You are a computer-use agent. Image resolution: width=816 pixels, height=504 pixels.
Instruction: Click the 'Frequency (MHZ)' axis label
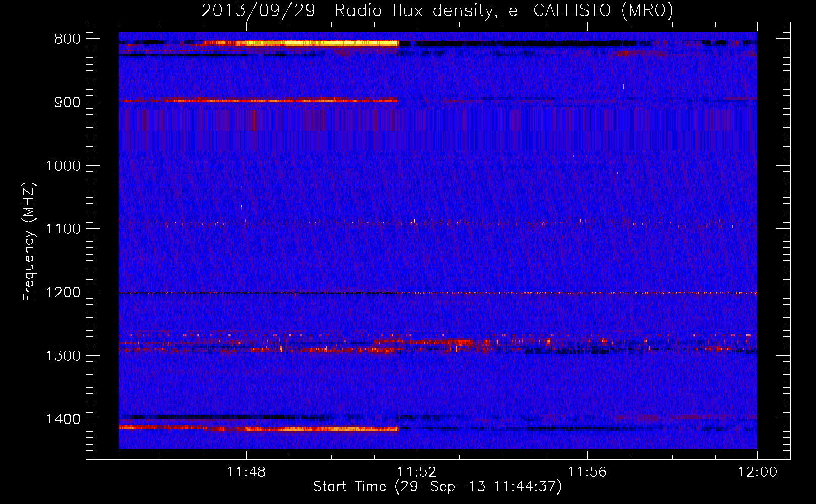click(x=29, y=242)
